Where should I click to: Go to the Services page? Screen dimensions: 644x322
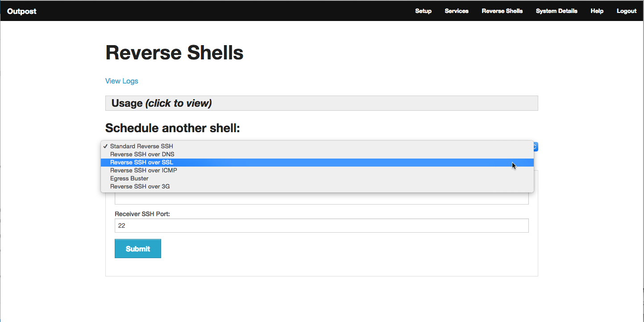click(x=457, y=11)
